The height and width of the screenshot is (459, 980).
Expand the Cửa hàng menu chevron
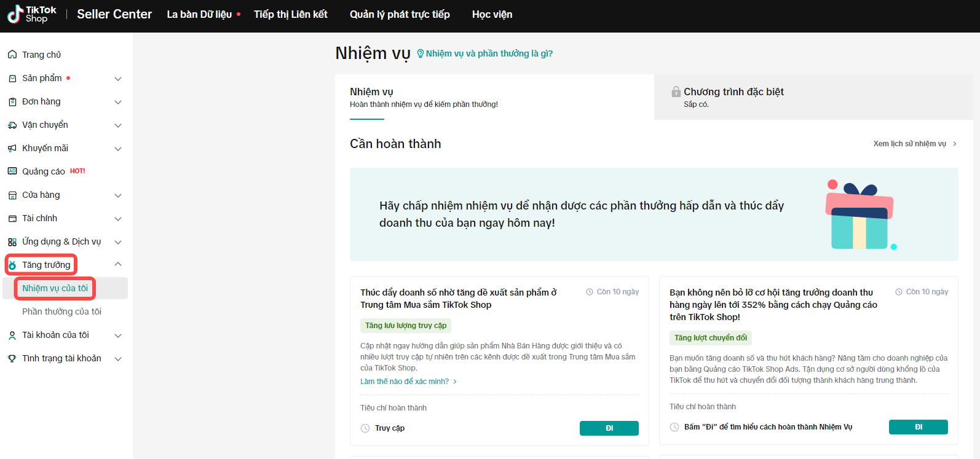pos(118,195)
